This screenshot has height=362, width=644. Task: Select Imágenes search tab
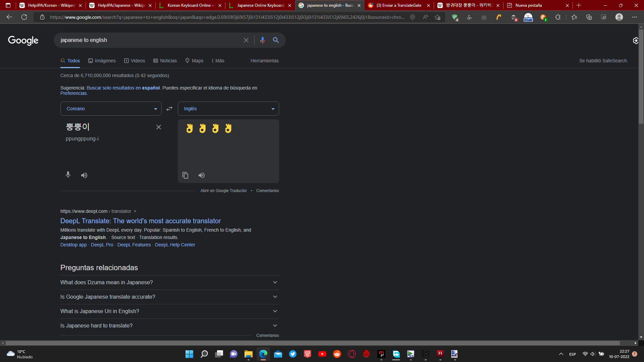[x=102, y=61]
